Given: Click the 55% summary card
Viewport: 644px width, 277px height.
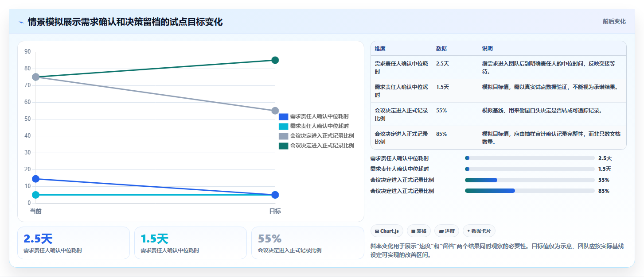Looking at the screenshot, I should pyautogui.click(x=308, y=243).
